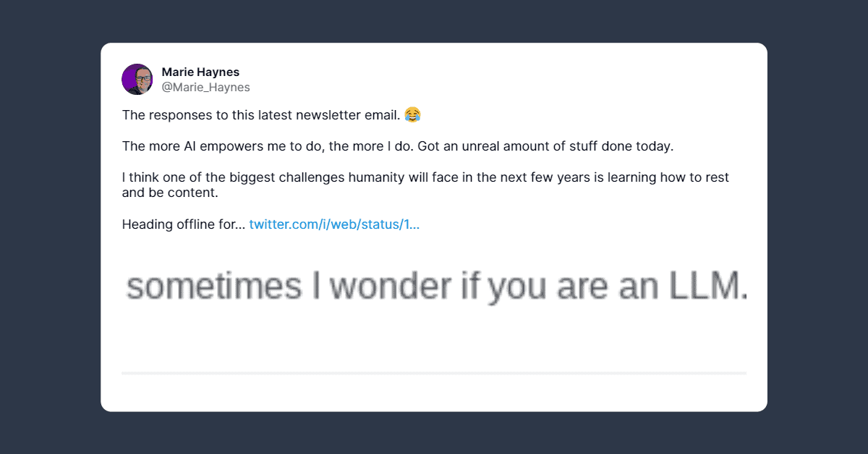Open the twitter.com/i/web/status link
This screenshot has height=454, width=868.
pyautogui.click(x=334, y=224)
